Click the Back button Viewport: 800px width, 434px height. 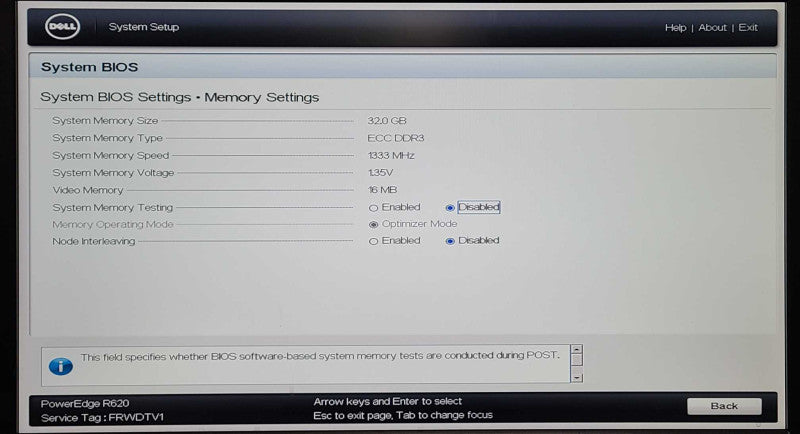[724, 406]
